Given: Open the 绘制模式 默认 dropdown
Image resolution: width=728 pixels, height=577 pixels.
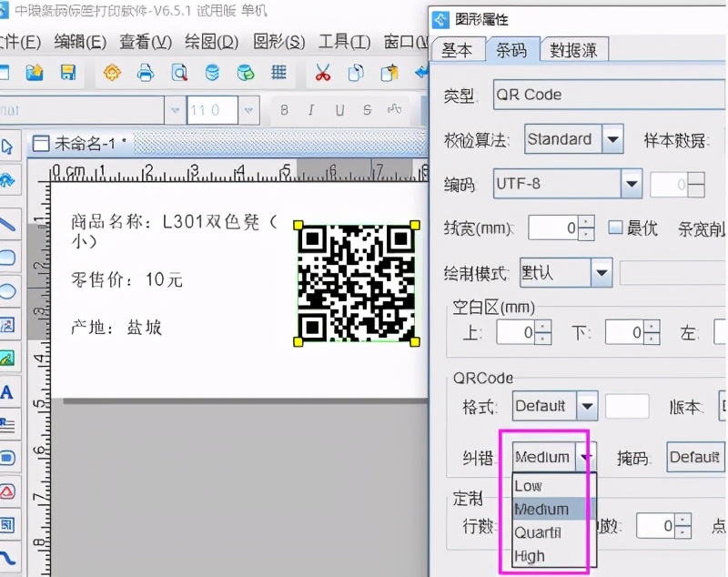Looking at the screenshot, I should click(x=566, y=272).
